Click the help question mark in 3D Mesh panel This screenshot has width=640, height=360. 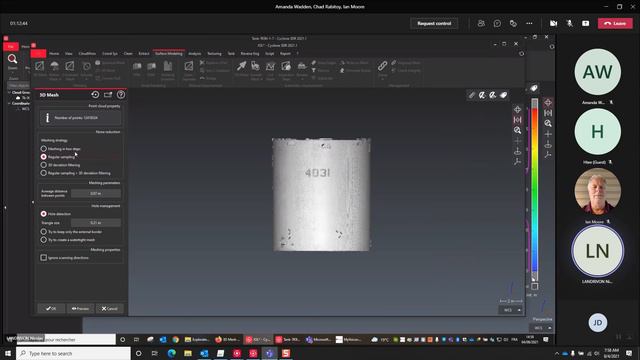point(121,95)
